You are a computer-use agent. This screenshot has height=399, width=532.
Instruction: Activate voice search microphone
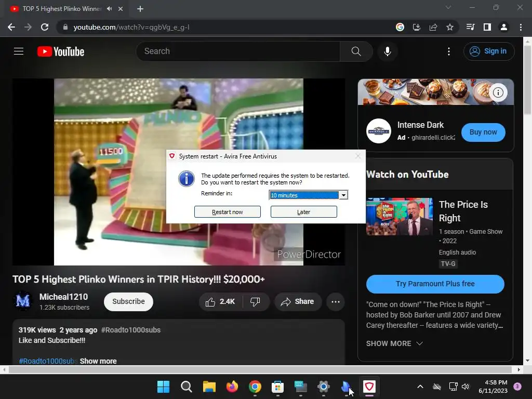[x=388, y=51]
